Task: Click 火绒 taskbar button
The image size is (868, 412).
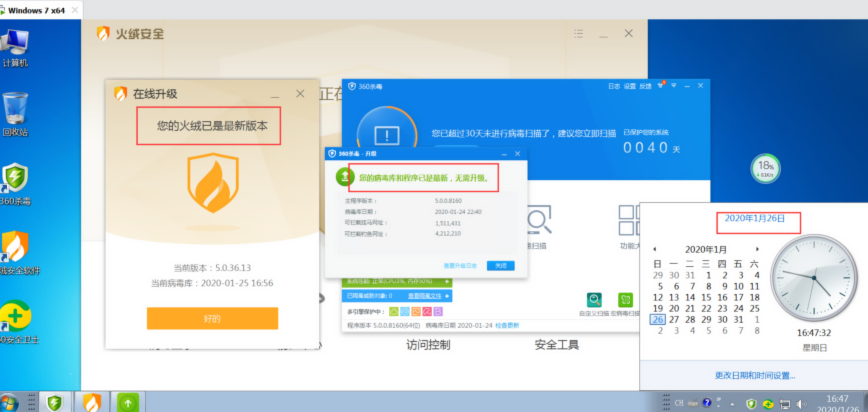Action: [x=92, y=402]
